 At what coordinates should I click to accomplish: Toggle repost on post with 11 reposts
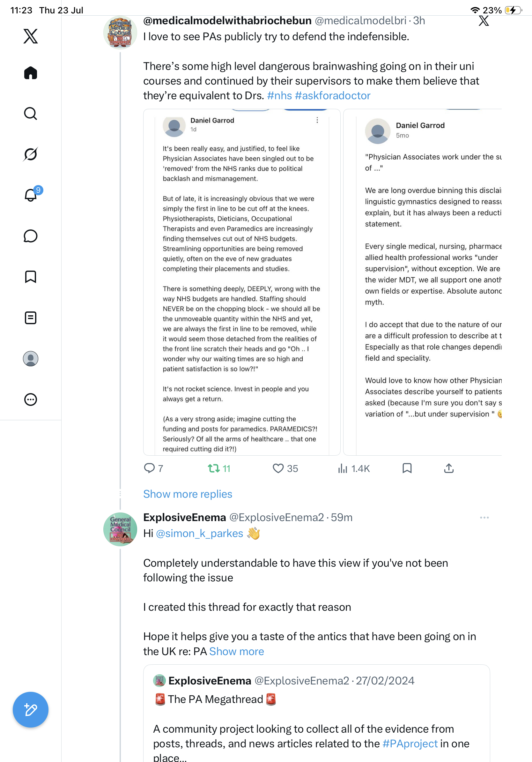click(x=219, y=468)
